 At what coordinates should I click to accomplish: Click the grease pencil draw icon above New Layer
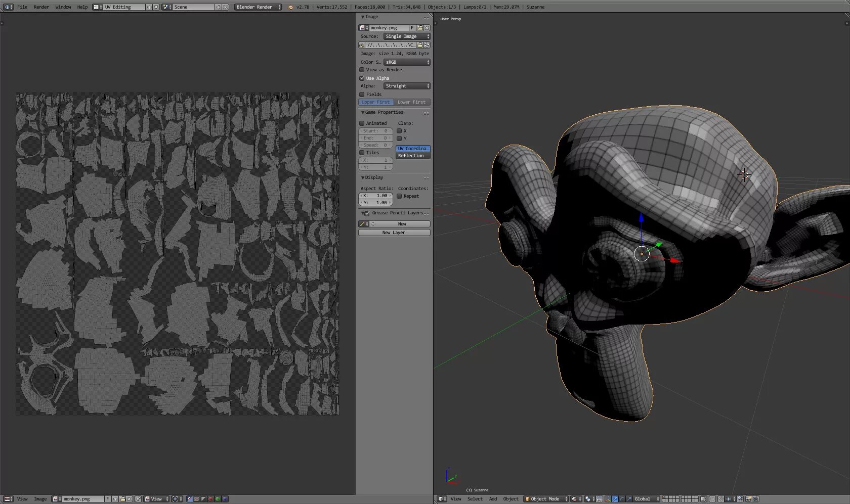pos(362,224)
